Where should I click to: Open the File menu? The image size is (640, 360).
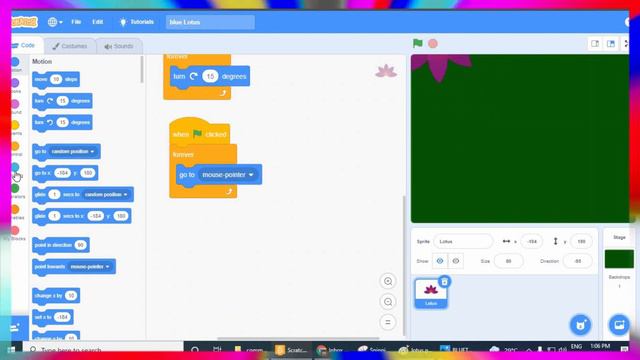click(x=76, y=22)
